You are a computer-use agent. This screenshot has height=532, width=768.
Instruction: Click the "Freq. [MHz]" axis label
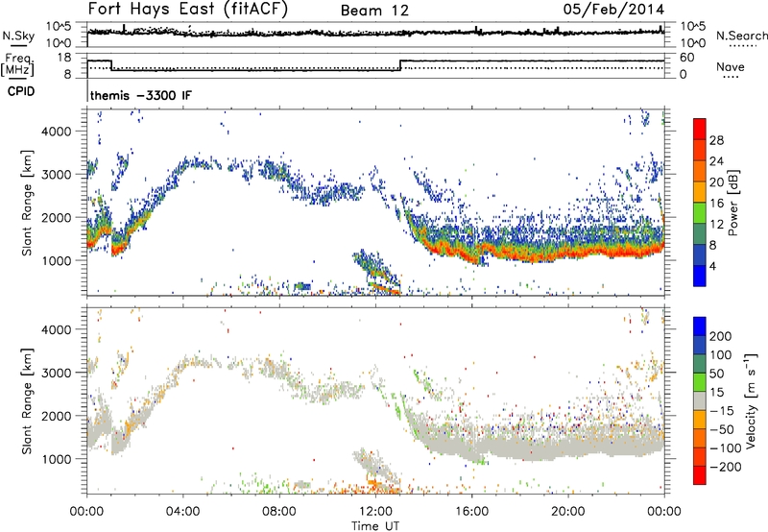(x=17, y=64)
